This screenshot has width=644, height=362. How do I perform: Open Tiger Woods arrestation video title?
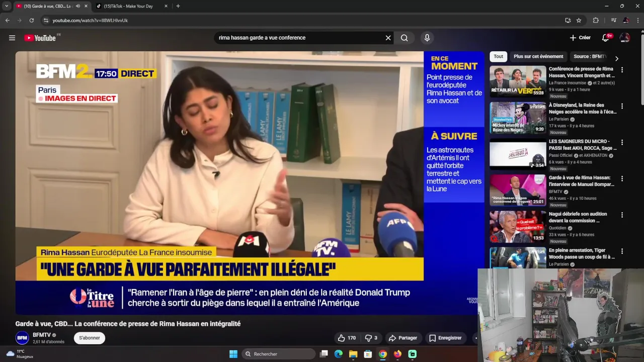coord(582,253)
